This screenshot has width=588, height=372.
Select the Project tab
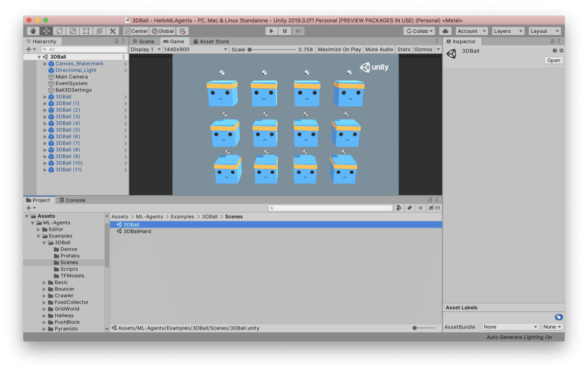38,200
